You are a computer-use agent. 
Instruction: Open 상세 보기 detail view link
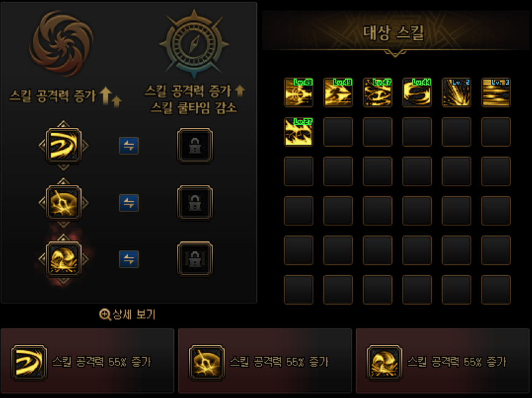(x=127, y=314)
